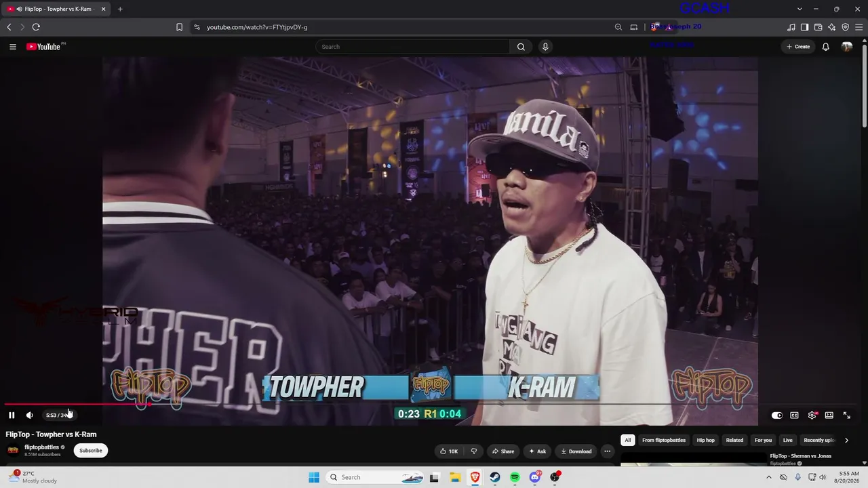Close the FlipTop - Towpher vs K-Ram tab

coord(103,9)
